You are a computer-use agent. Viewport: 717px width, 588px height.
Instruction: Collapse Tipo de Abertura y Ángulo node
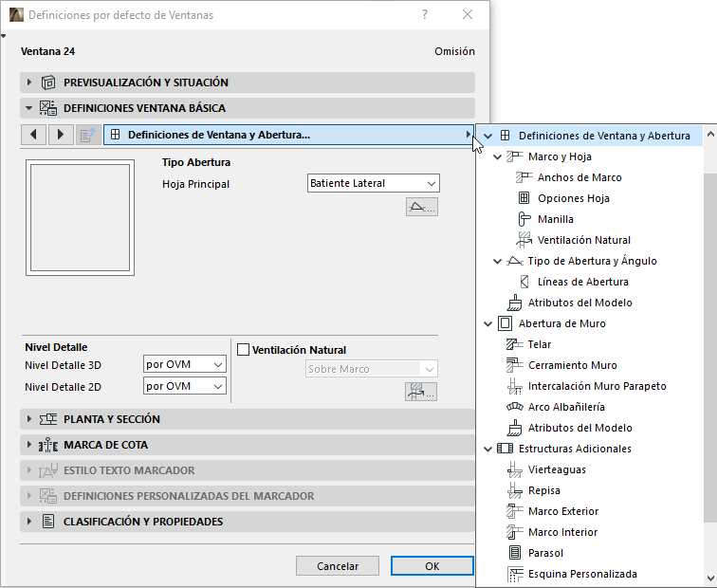(x=498, y=261)
